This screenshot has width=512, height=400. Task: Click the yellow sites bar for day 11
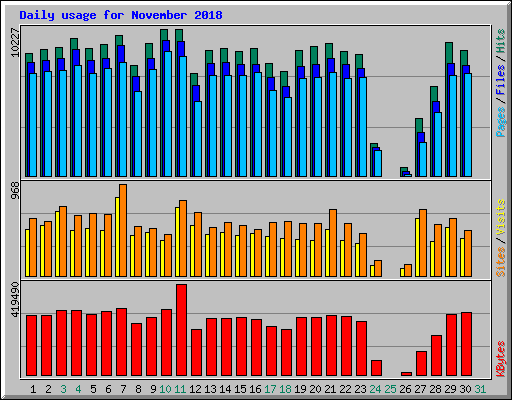177,242
